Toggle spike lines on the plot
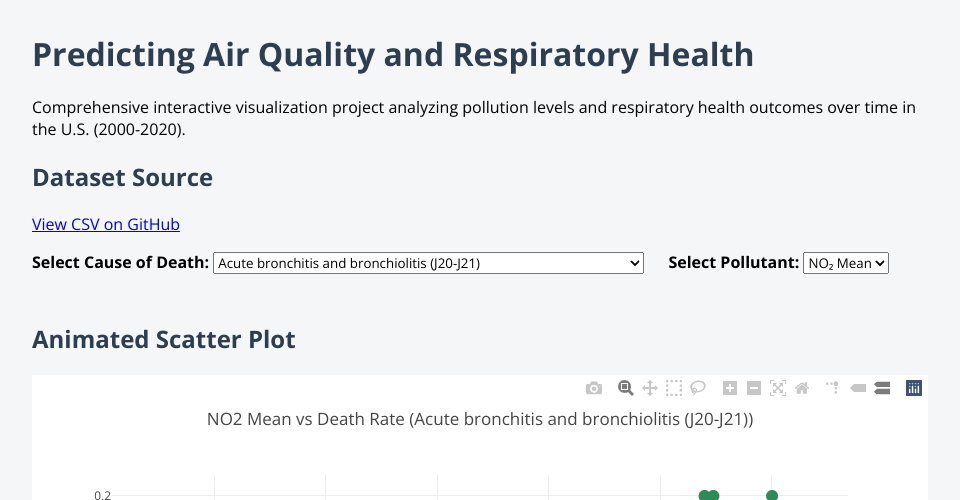Image resolution: width=960 pixels, height=500 pixels. 832,388
